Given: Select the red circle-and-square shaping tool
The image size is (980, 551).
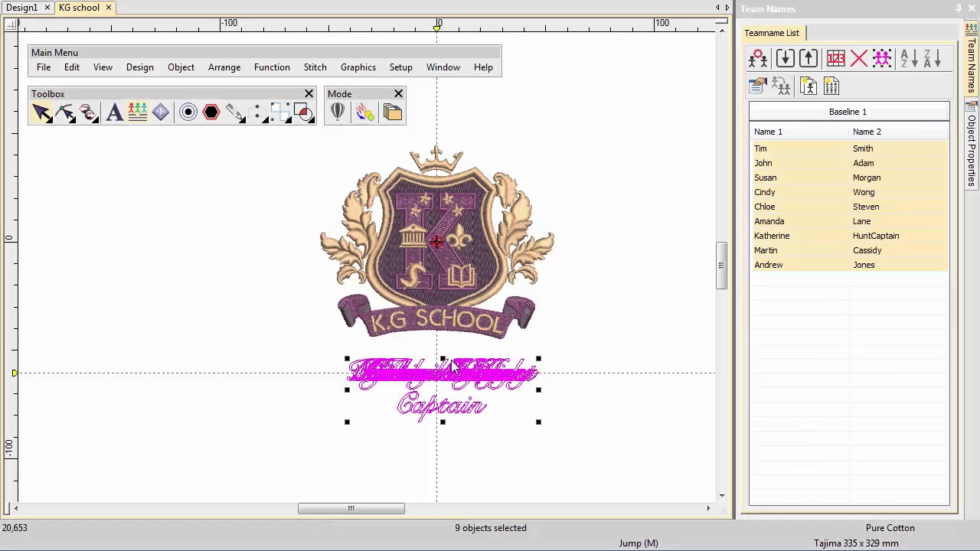Looking at the screenshot, I should point(304,113).
